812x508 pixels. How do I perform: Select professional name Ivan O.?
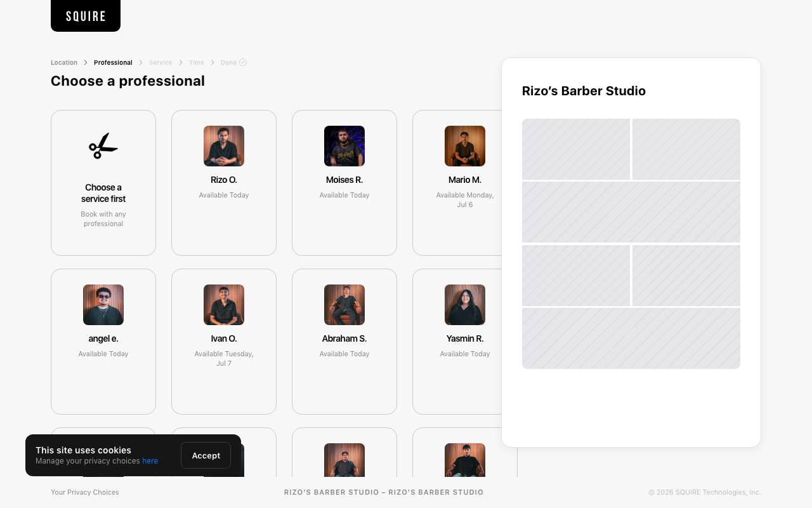tap(224, 338)
